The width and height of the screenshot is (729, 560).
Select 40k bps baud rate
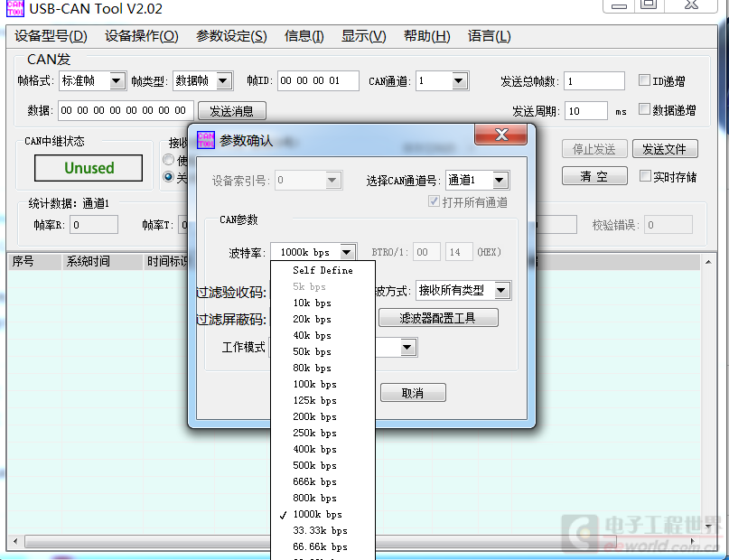click(x=322, y=335)
